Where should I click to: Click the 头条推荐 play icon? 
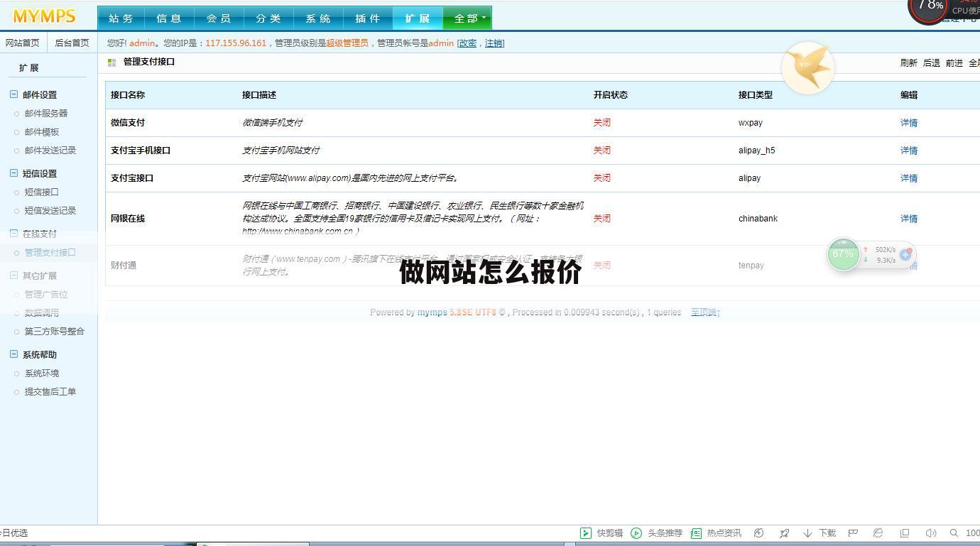636,533
